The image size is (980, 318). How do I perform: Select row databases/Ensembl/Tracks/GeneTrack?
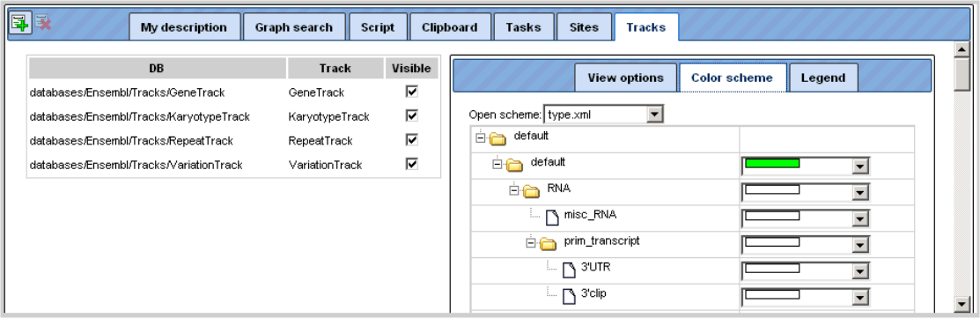[x=233, y=92]
